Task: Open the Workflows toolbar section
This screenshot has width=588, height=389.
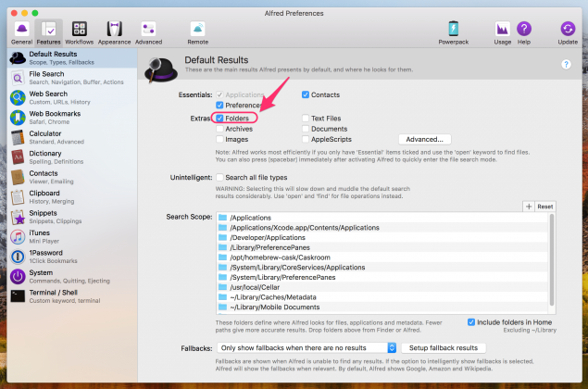Action: [x=79, y=33]
